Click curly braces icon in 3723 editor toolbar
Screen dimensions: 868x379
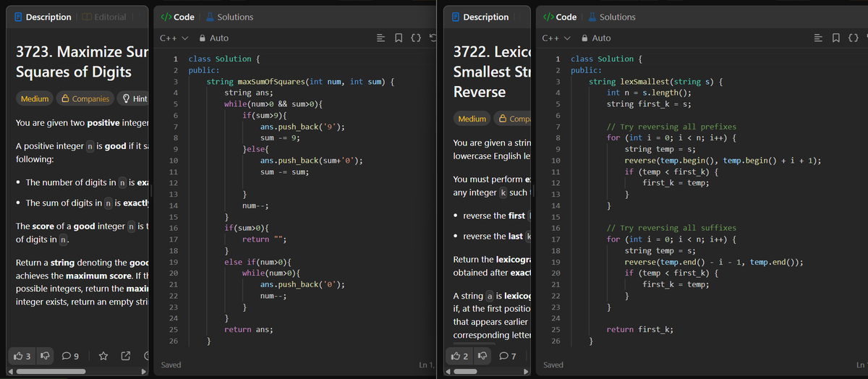416,38
